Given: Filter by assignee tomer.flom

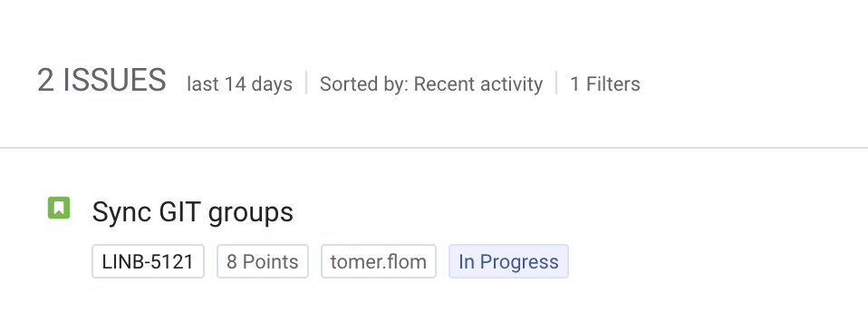Looking at the screenshot, I should pyautogui.click(x=379, y=261).
